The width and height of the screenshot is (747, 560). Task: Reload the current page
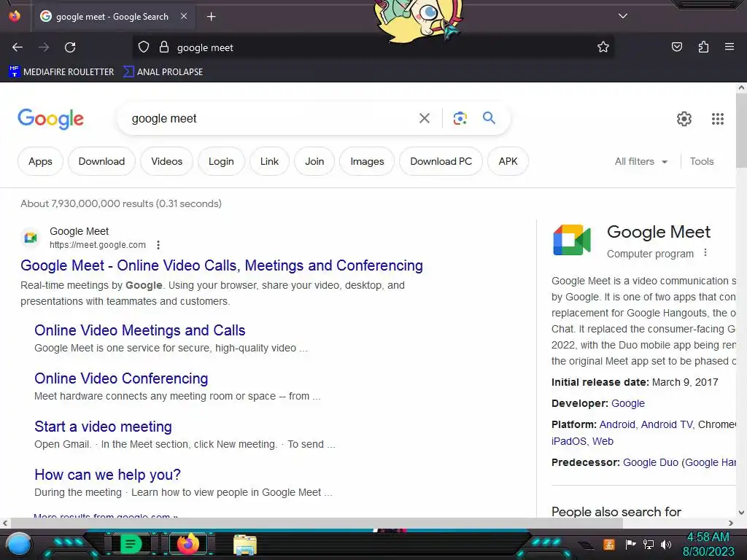[x=70, y=47]
